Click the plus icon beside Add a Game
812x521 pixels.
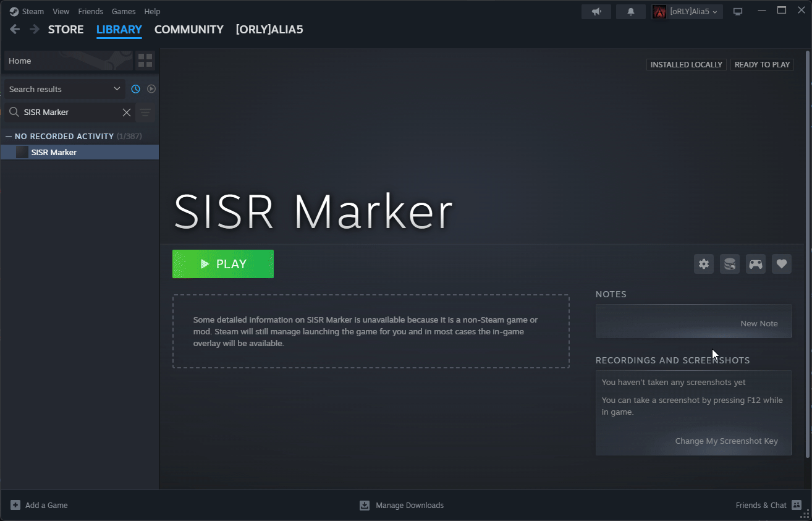pyautogui.click(x=15, y=505)
